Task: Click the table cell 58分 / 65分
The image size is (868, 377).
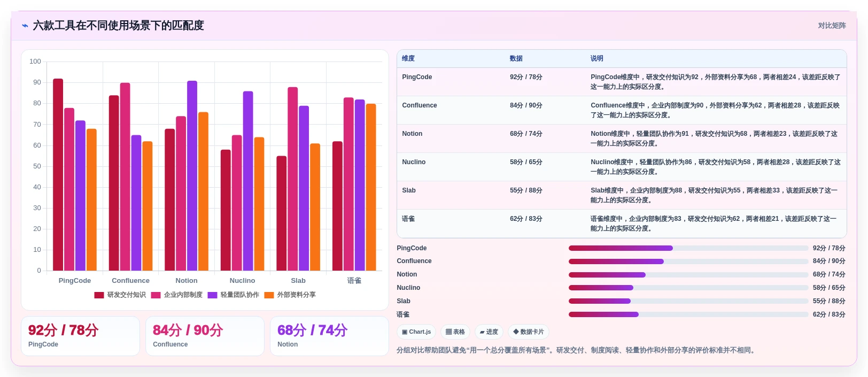Action: point(526,162)
